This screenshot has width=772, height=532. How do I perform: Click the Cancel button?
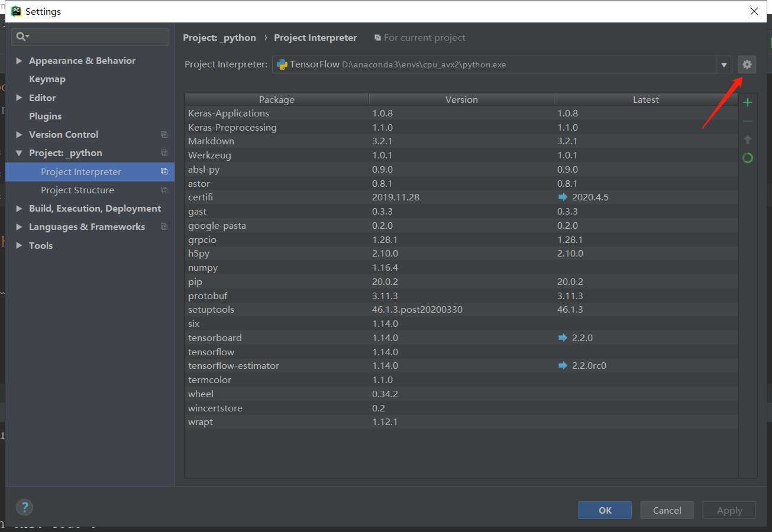(667, 510)
